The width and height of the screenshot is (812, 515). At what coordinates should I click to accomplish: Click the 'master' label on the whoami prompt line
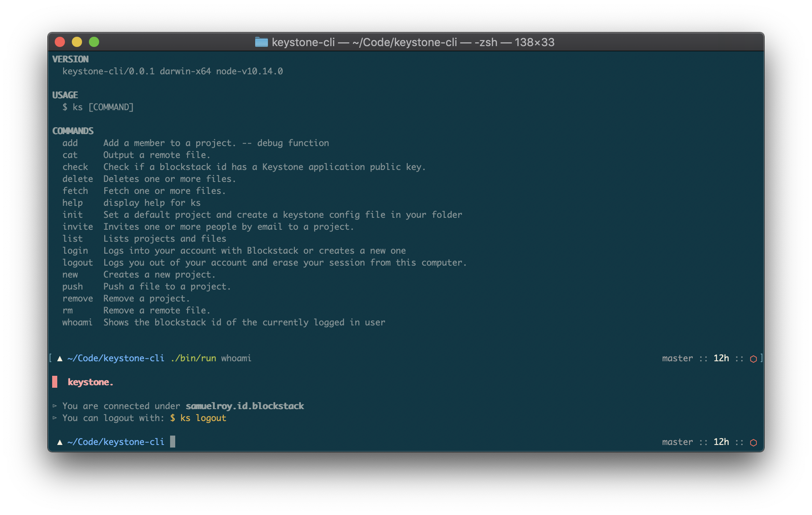(677, 358)
